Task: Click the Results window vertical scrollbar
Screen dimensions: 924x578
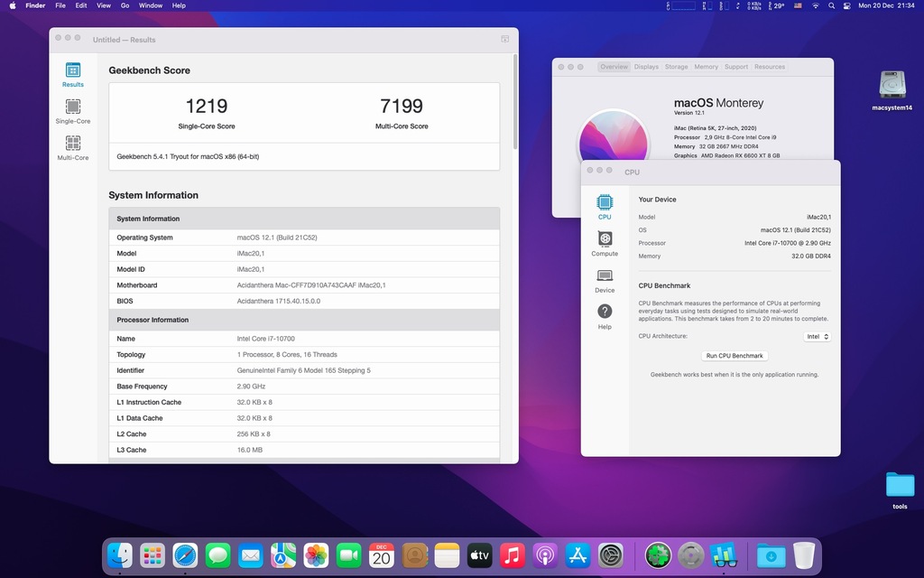Action: click(515, 101)
